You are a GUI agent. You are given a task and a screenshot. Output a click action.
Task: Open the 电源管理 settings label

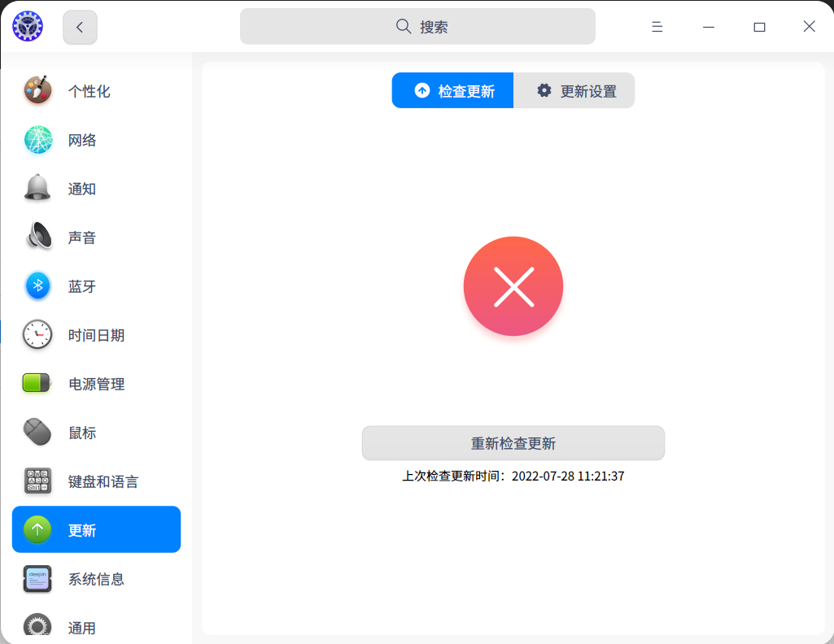pyautogui.click(x=96, y=384)
